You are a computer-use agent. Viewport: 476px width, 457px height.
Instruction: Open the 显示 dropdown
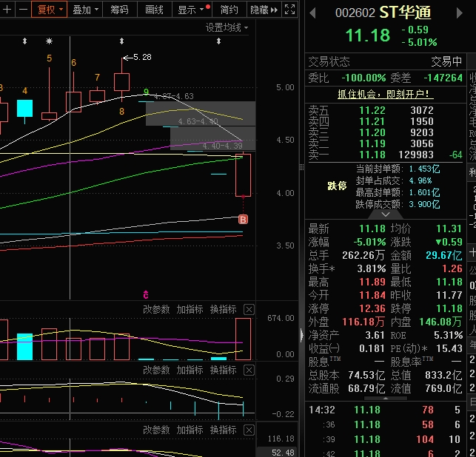[191, 10]
